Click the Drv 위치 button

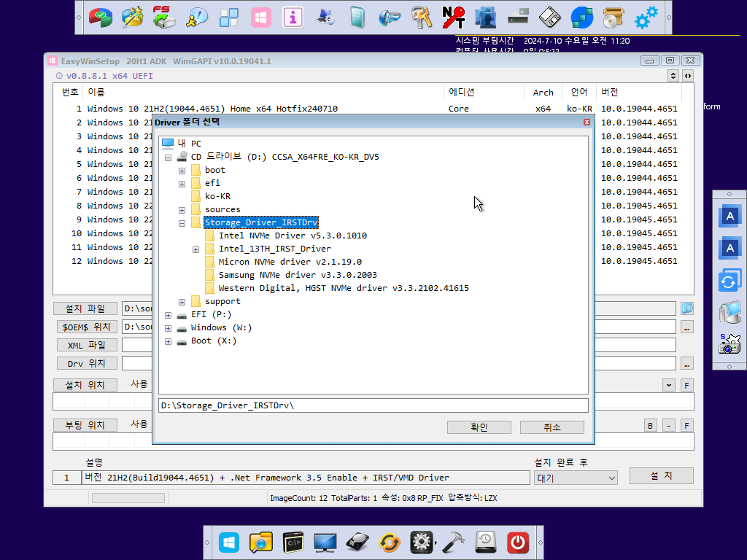[x=87, y=363]
